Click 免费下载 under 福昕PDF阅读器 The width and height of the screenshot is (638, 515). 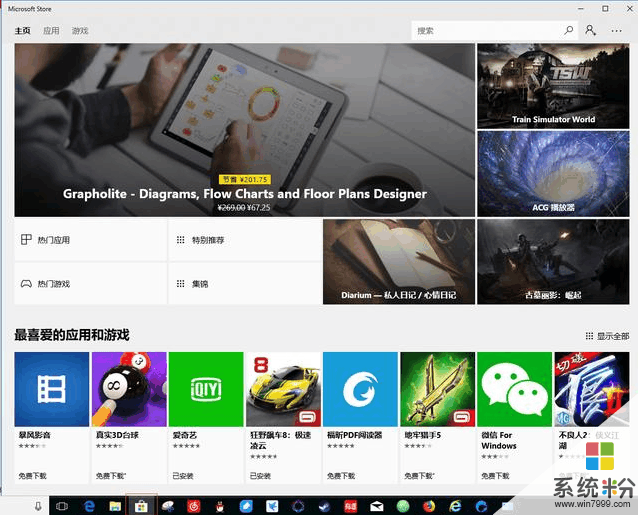341,476
